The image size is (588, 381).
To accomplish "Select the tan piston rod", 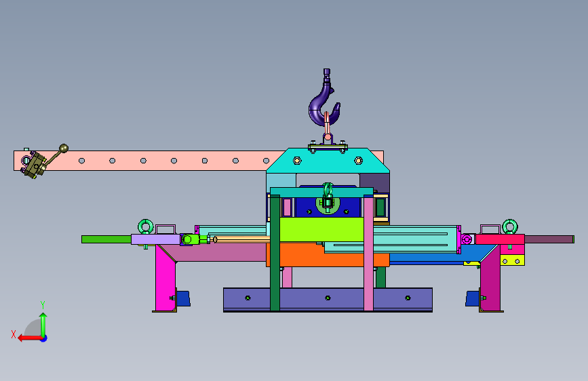I will point(242,239).
